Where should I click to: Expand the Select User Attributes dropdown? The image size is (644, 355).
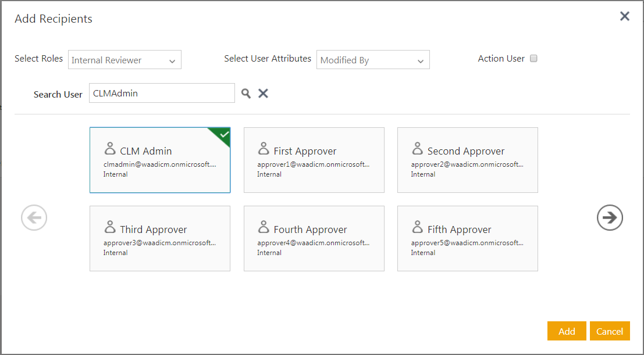(373, 60)
